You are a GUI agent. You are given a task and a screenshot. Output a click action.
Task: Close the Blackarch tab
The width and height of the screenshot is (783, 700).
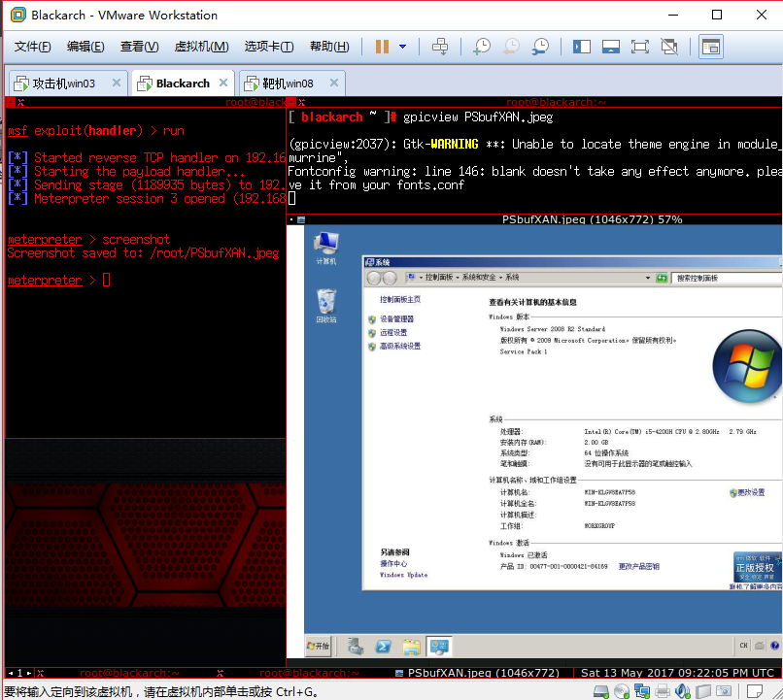pos(223,83)
